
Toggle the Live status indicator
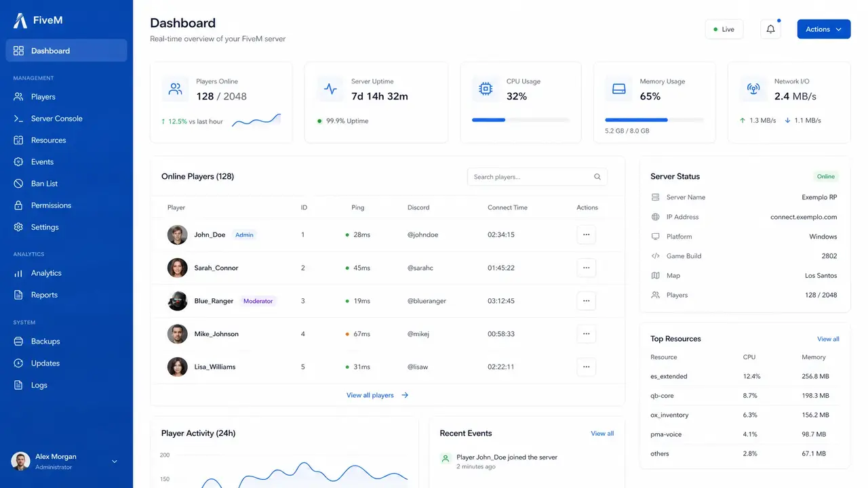point(724,29)
